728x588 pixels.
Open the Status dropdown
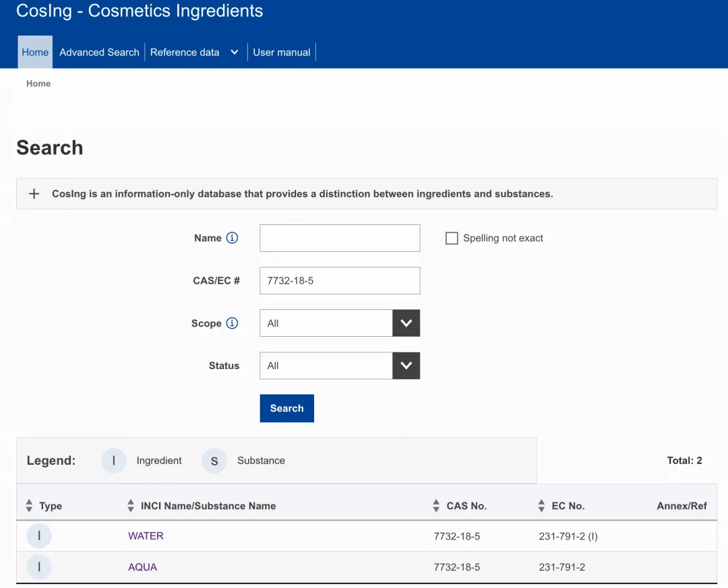[x=406, y=366]
